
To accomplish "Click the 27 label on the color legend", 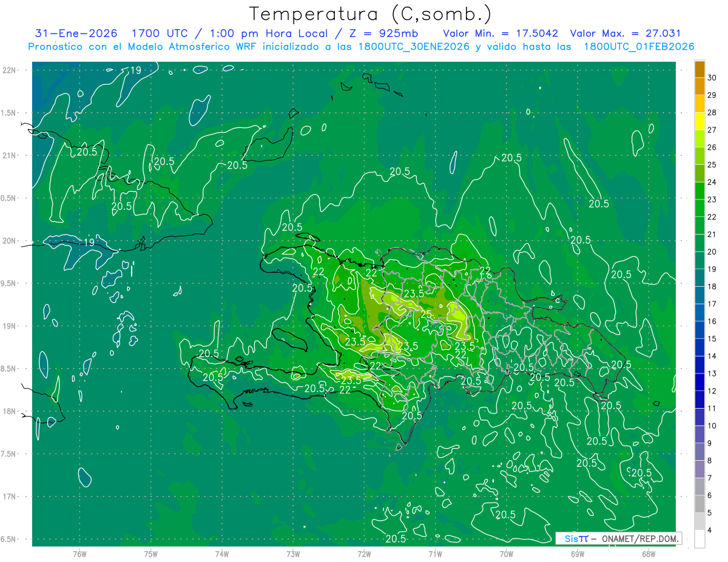I will (x=712, y=130).
